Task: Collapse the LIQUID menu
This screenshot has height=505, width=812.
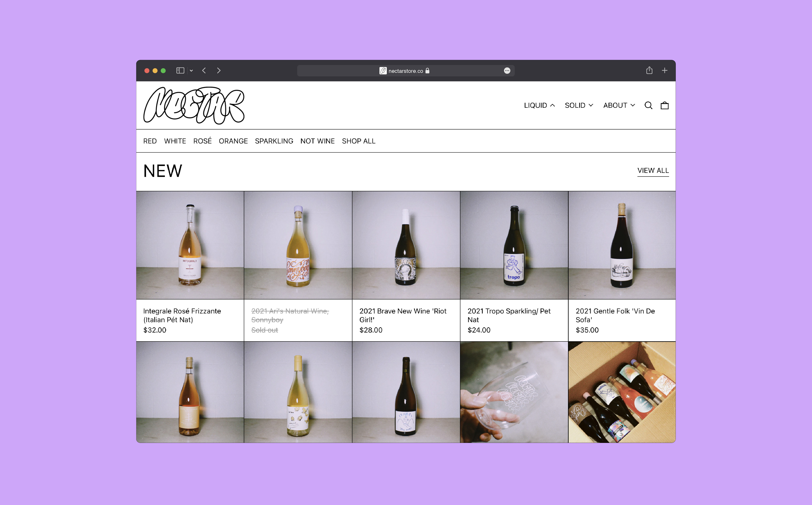Action: point(539,106)
